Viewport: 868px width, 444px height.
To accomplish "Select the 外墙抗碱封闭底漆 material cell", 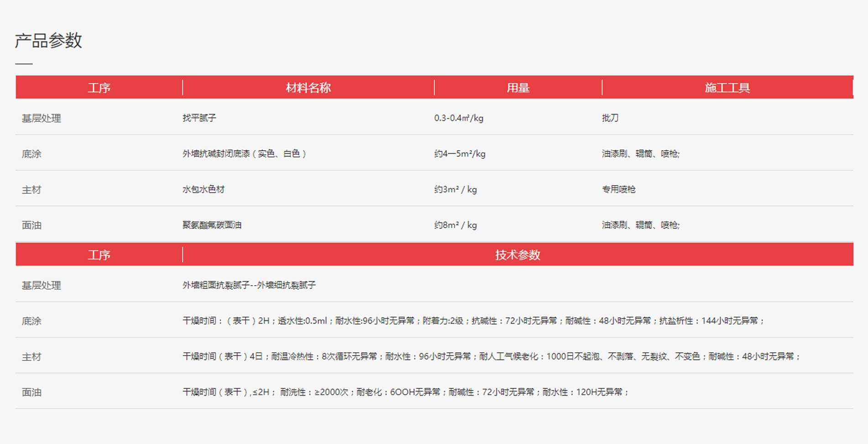I will 244,154.
